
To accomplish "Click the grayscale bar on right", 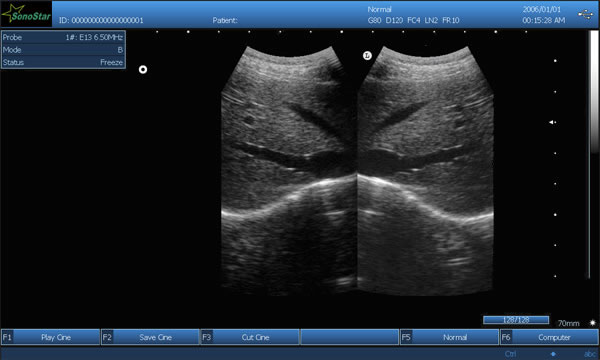I will pos(593,155).
